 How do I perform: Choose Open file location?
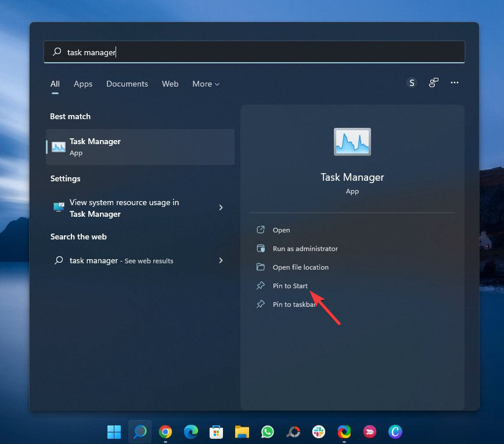tap(301, 267)
